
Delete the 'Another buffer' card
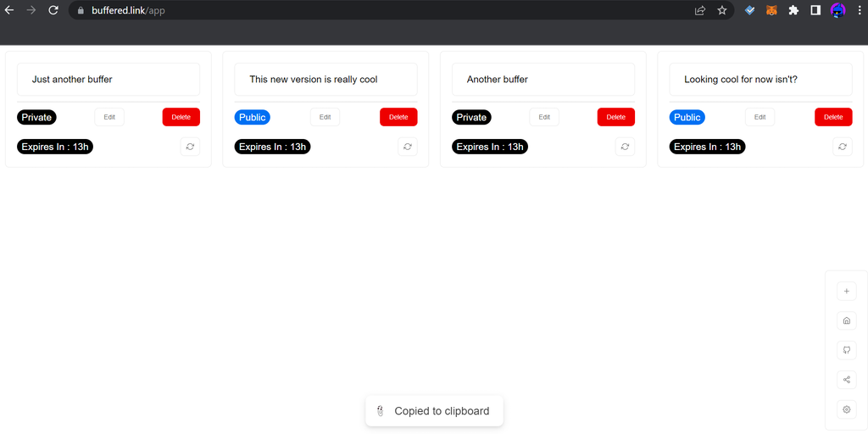pyautogui.click(x=616, y=117)
